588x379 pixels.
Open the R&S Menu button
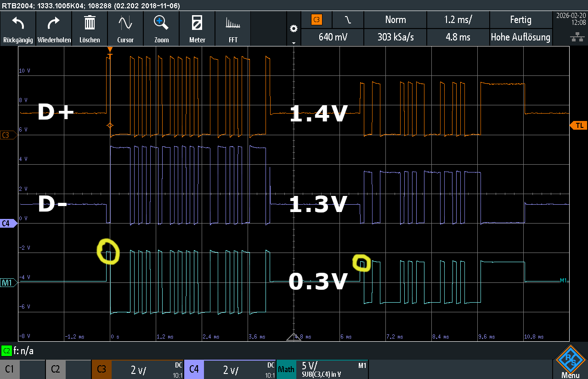click(570, 363)
